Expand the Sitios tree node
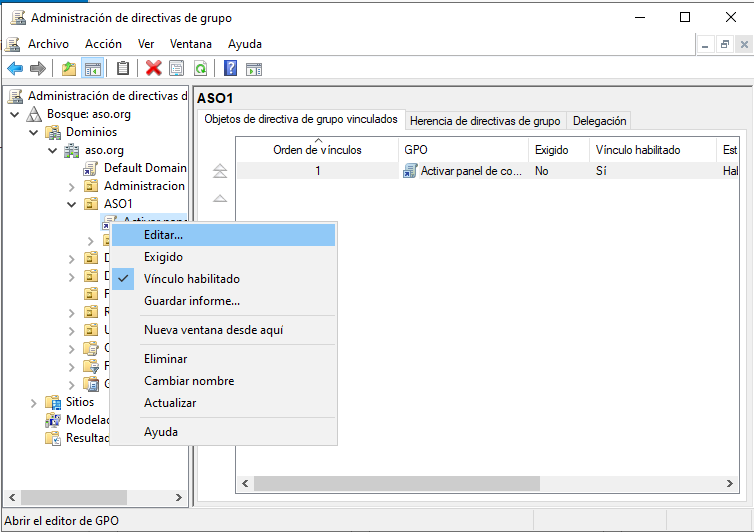The image size is (754, 532). [35, 402]
